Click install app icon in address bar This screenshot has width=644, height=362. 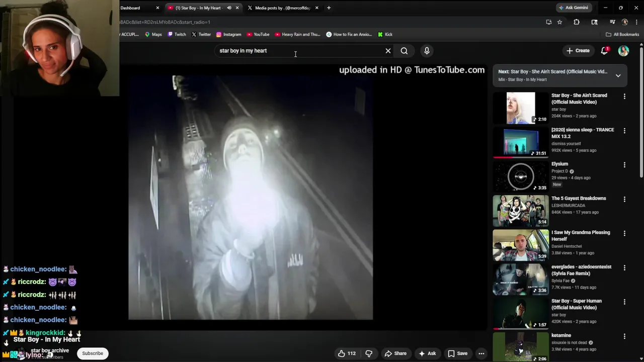coord(548,22)
